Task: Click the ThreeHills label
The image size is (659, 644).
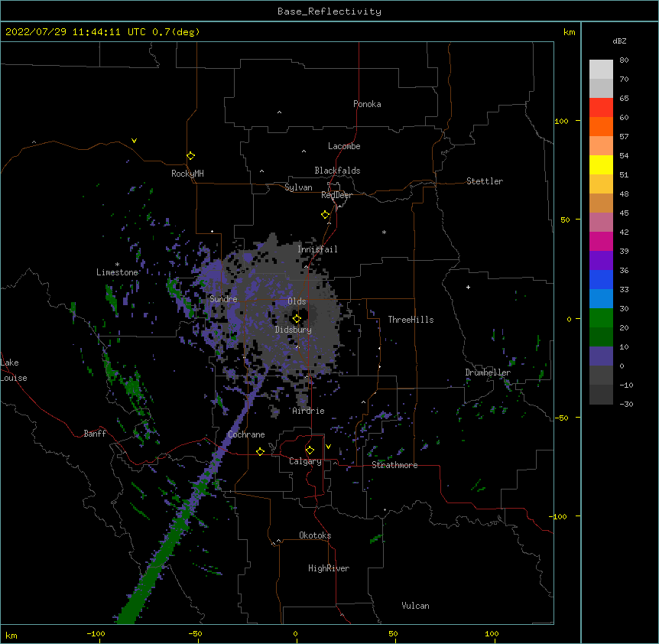Action: click(411, 320)
